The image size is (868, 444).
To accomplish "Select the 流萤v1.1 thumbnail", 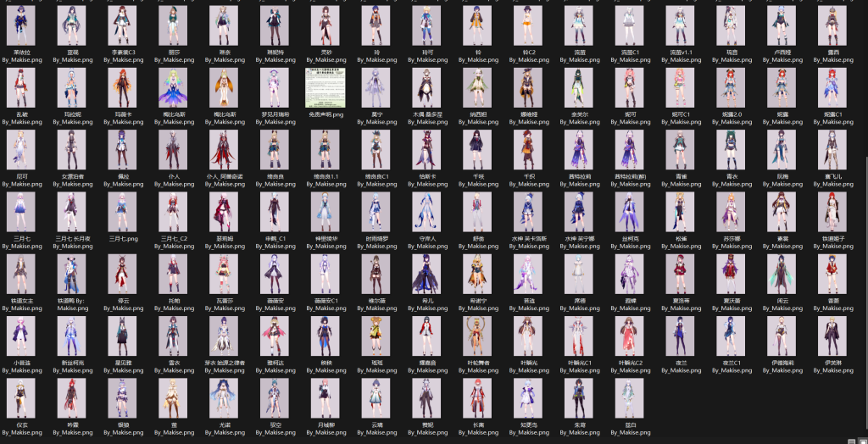I will click(680, 25).
